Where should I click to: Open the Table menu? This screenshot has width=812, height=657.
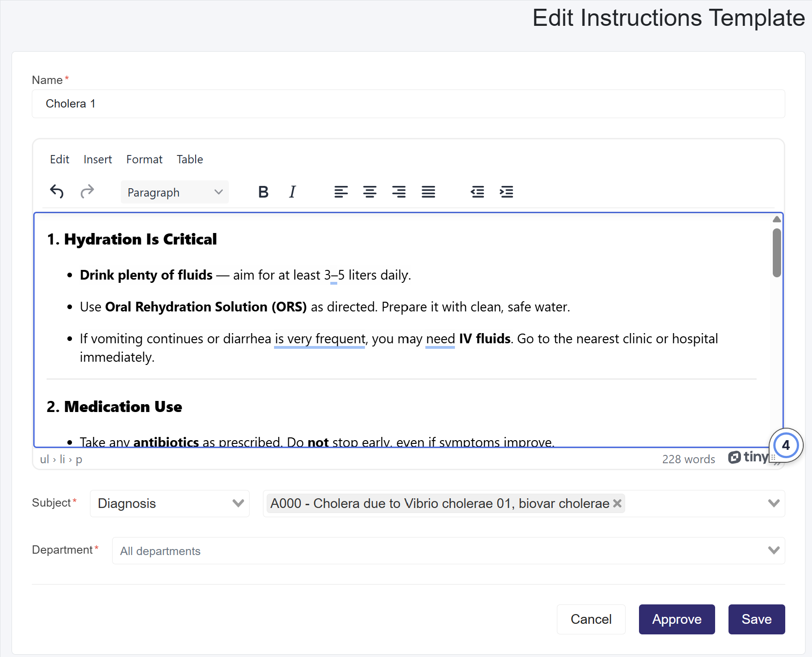[190, 160]
